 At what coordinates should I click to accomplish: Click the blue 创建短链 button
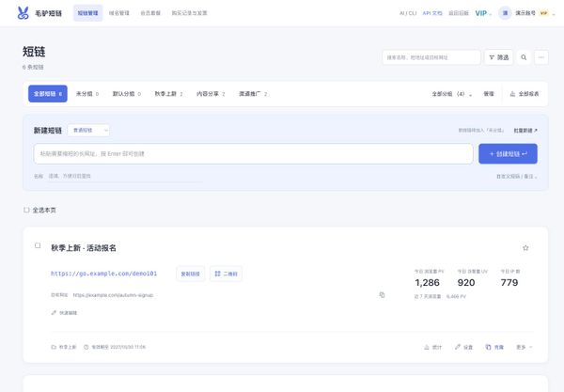[x=508, y=153]
